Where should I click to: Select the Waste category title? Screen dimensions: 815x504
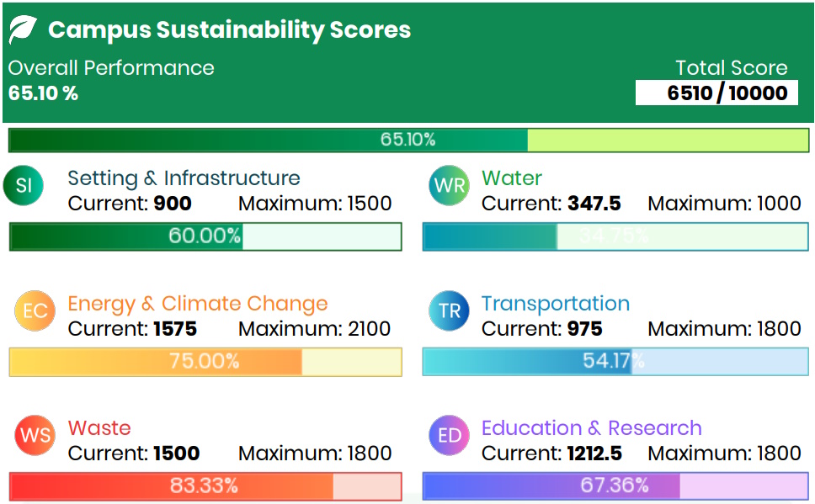[x=99, y=428]
